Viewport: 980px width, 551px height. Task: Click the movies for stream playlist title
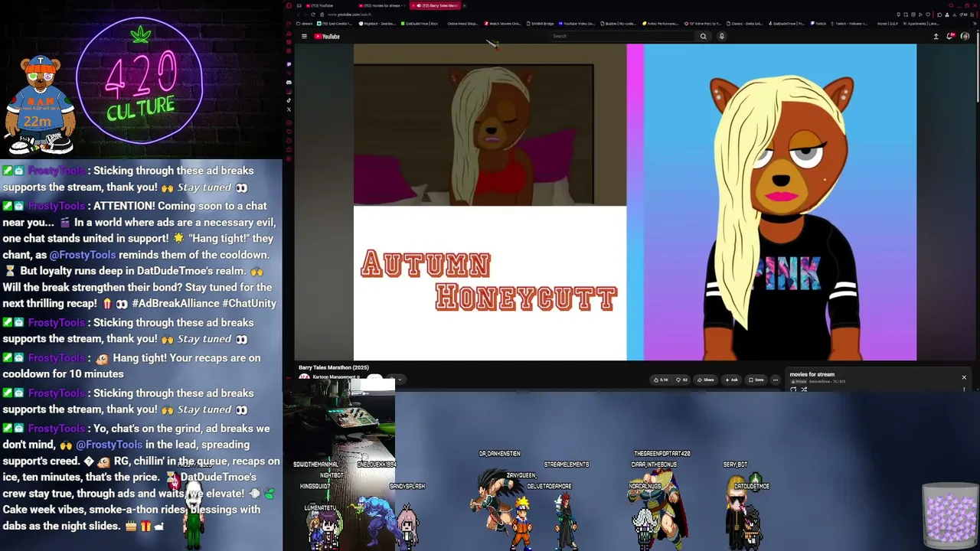[x=812, y=375]
